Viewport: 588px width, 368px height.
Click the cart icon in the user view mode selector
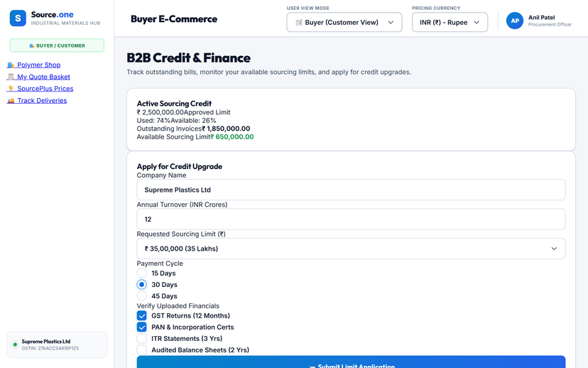pyautogui.click(x=299, y=23)
